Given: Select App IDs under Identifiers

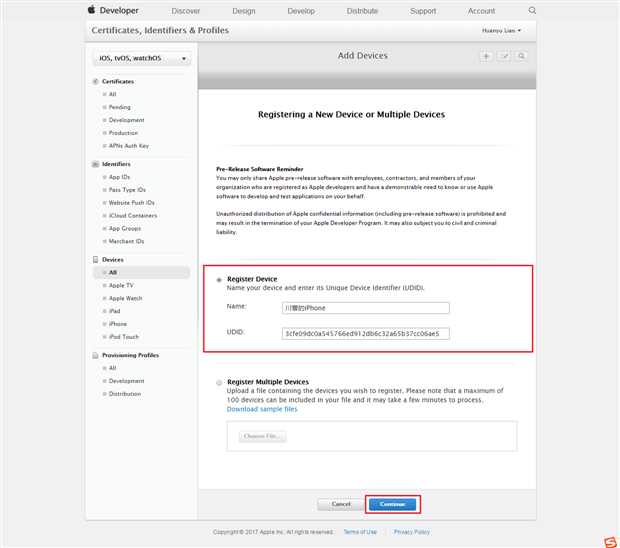Looking at the screenshot, I should coord(119,177).
